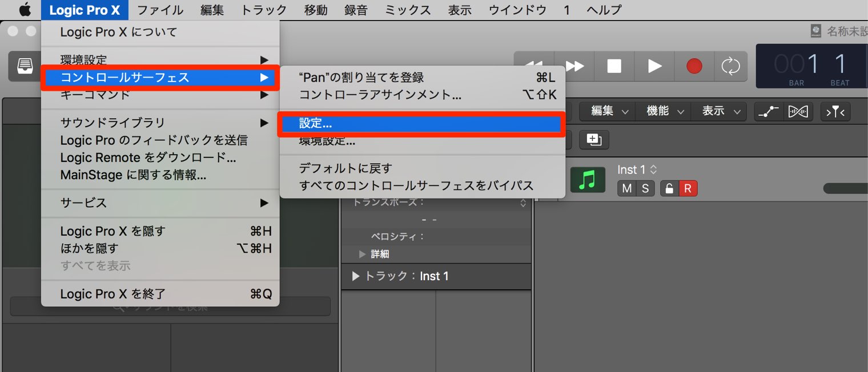The image size is (868, 372).
Task: Choose Logic Pro X について
Action: (160, 33)
